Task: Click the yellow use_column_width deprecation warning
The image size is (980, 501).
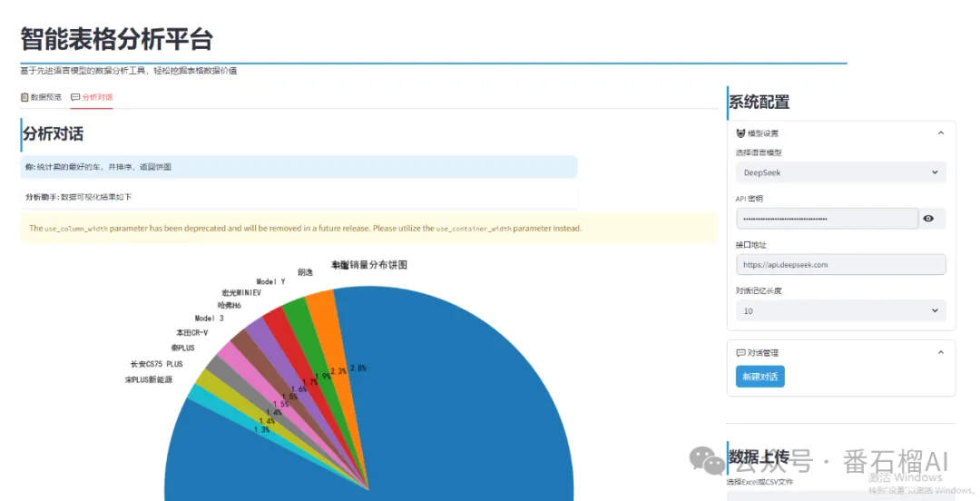Action: (368, 229)
